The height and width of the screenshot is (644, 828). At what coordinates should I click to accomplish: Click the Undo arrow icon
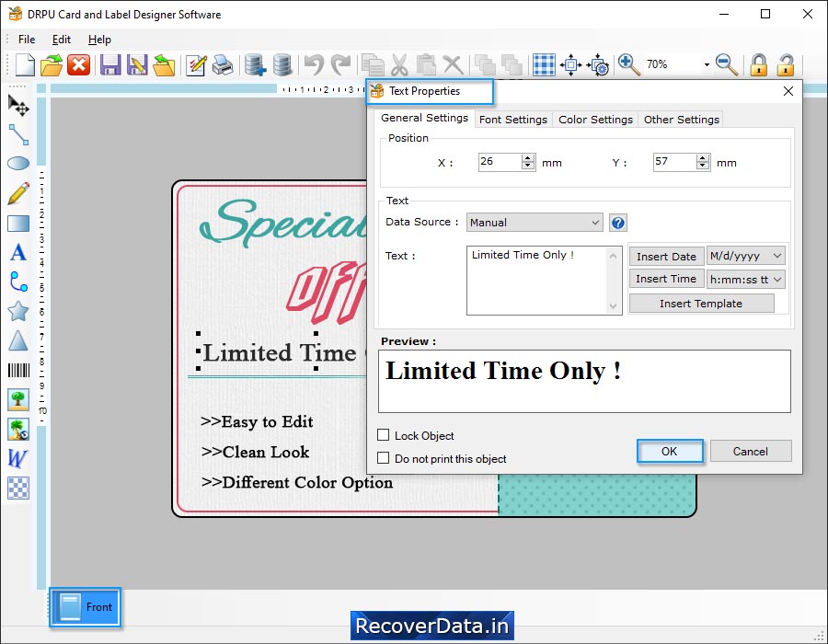tap(314, 65)
